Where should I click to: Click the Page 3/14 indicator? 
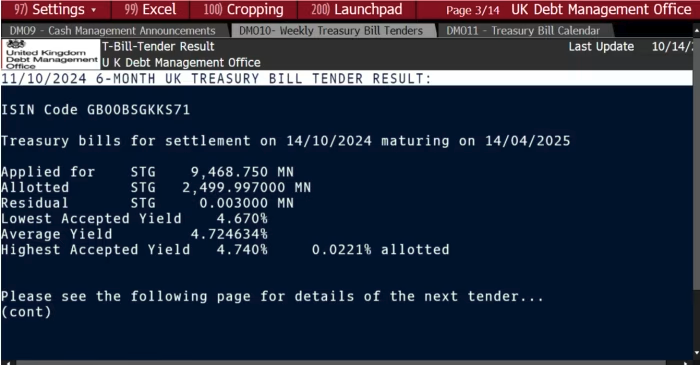point(473,10)
